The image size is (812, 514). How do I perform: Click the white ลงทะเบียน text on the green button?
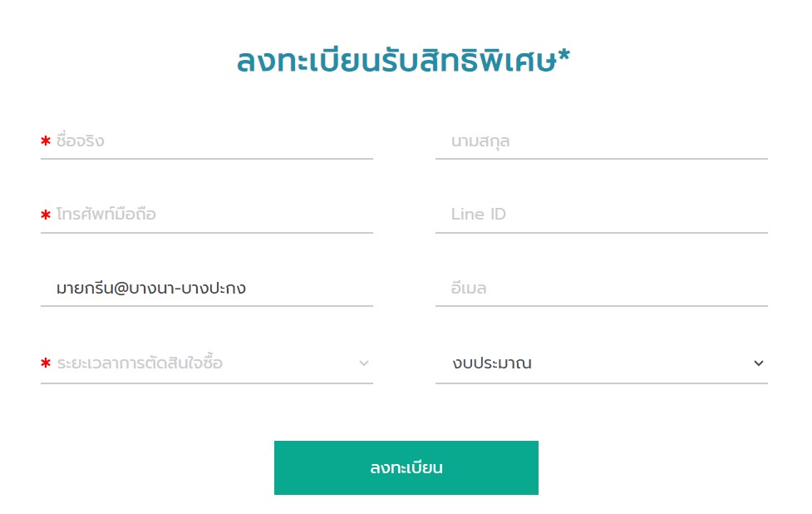(x=406, y=467)
